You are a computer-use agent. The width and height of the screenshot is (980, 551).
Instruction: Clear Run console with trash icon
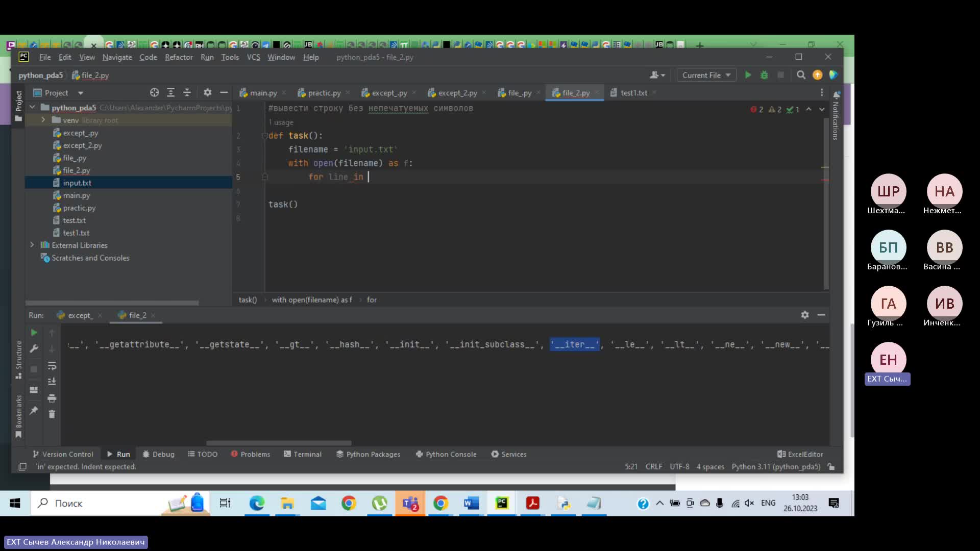pos(52,414)
